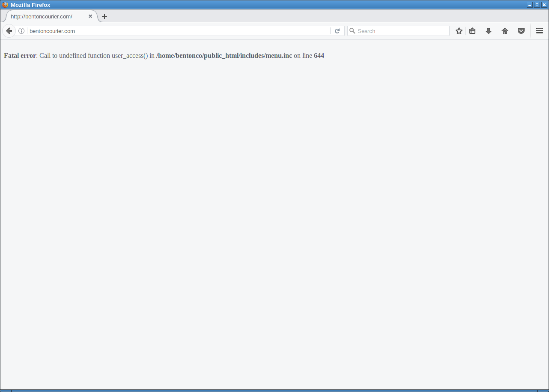Screen dimensions: 549x392
Task: Show site information for bentoncourier.com
Action: coord(21,31)
